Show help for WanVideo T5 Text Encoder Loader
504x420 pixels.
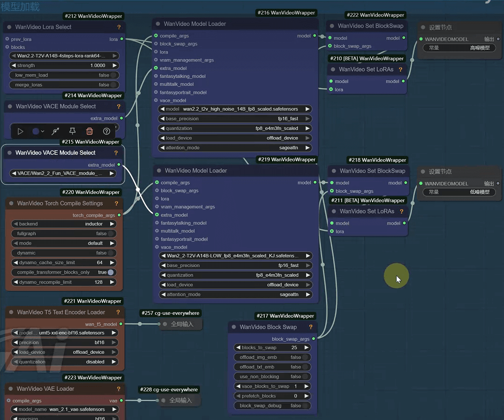[x=118, y=312]
